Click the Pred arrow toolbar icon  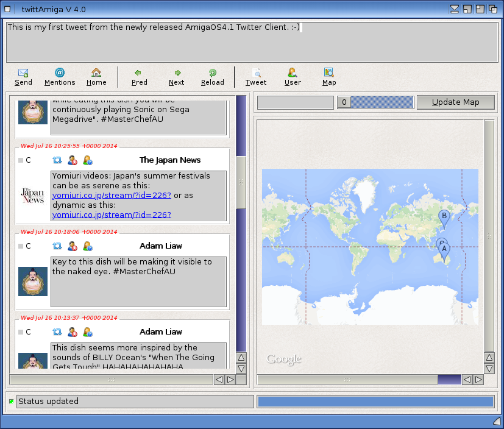pos(139,77)
